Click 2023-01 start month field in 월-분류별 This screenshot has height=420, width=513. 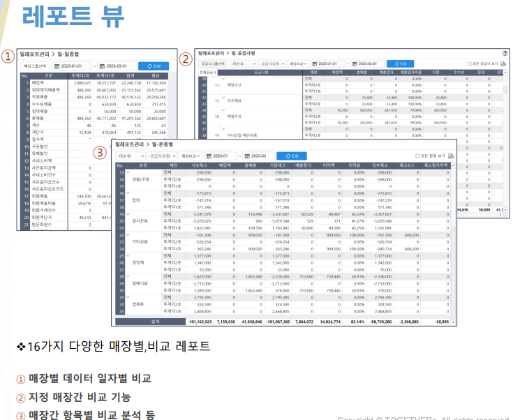pyautogui.click(x=220, y=156)
